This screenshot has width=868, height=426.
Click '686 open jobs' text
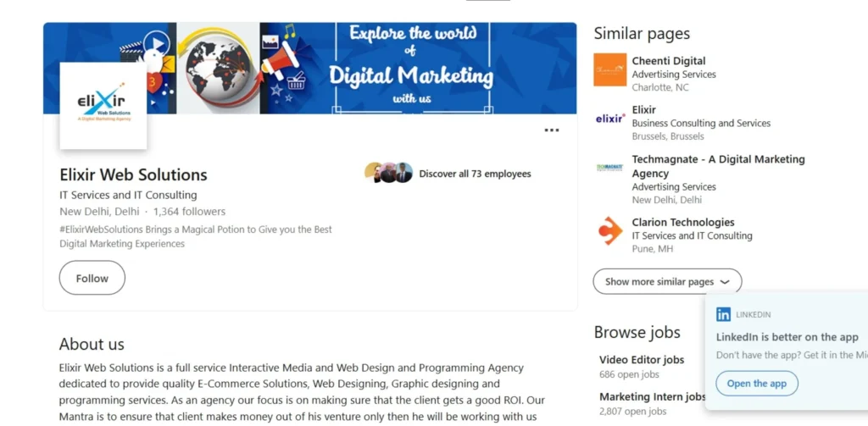[630, 374]
